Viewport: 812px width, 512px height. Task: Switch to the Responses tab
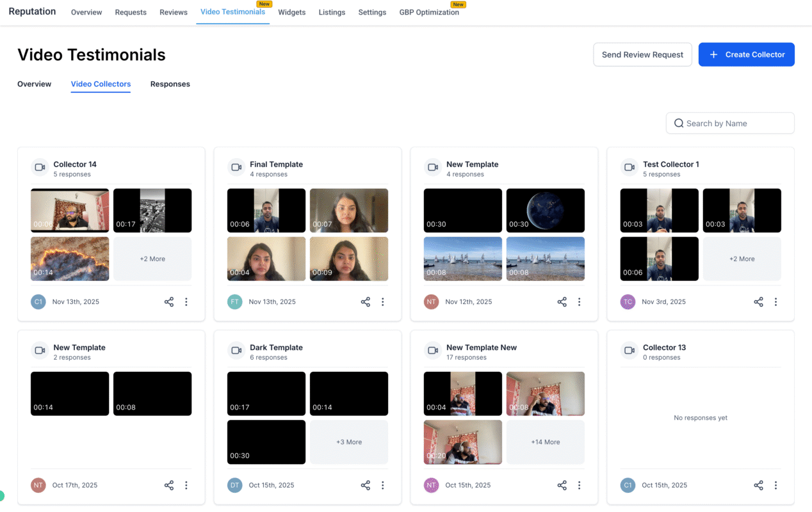pos(170,84)
